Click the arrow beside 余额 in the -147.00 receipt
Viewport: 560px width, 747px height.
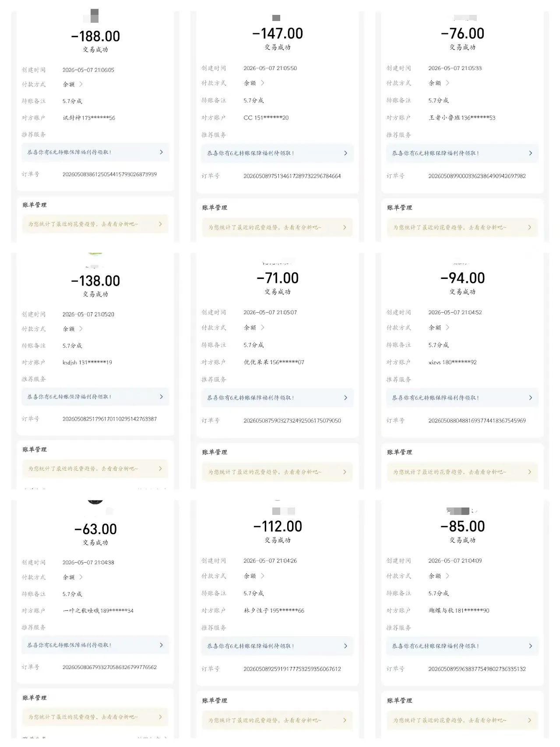(x=262, y=83)
